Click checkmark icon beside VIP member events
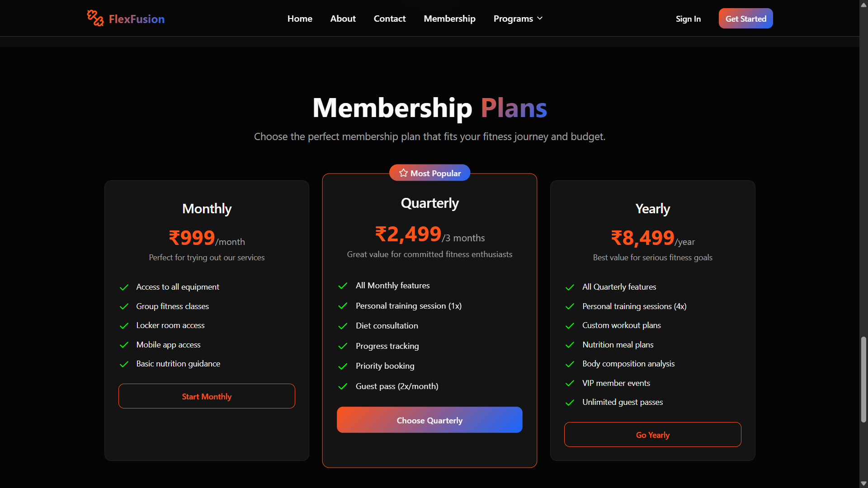The width and height of the screenshot is (868, 488). pos(570,384)
